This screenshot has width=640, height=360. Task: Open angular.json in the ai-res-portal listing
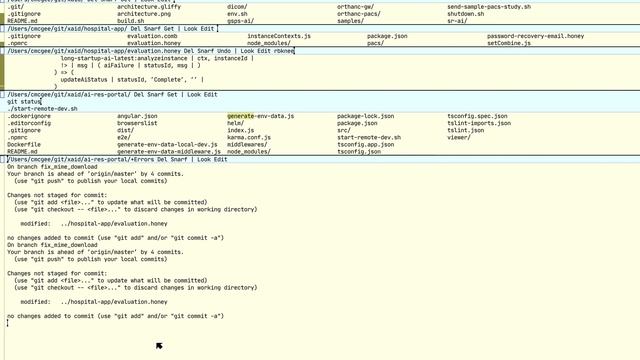pyautogui.click(x=137, y=116)
